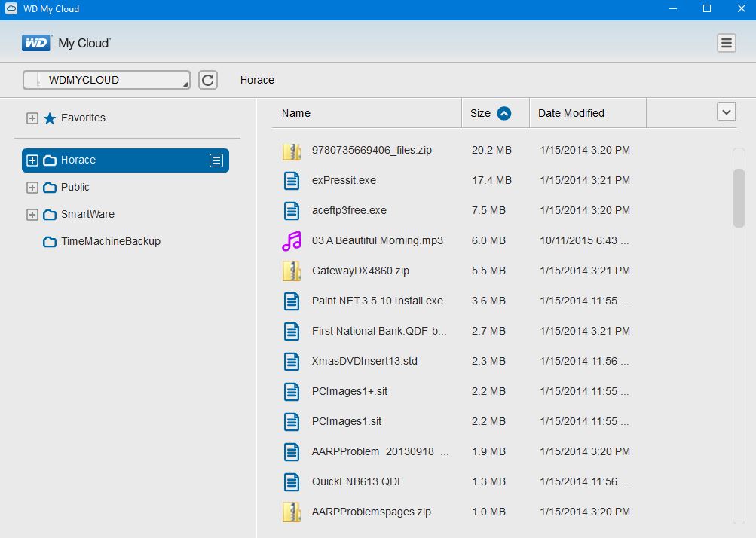
Task: Sort files by Size column
Action: tap(480, 113)
